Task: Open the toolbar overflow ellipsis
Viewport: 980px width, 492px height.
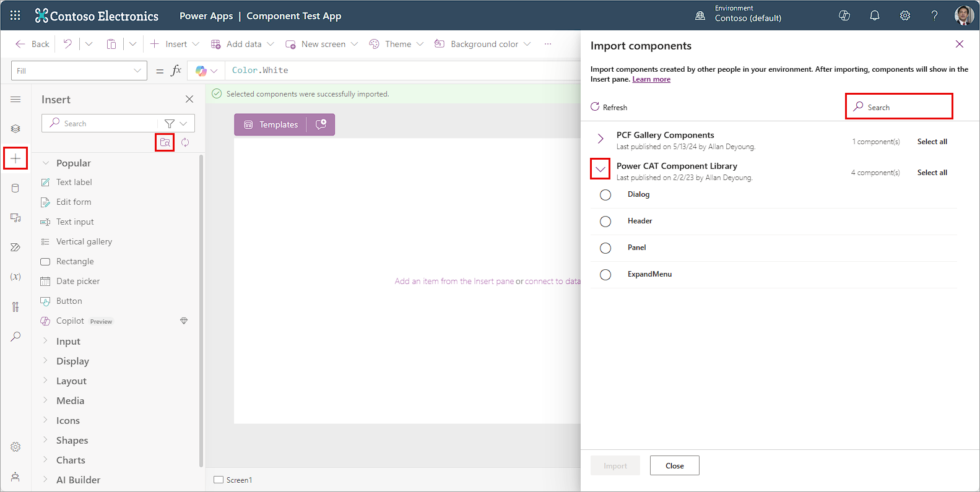Action: 548,44
